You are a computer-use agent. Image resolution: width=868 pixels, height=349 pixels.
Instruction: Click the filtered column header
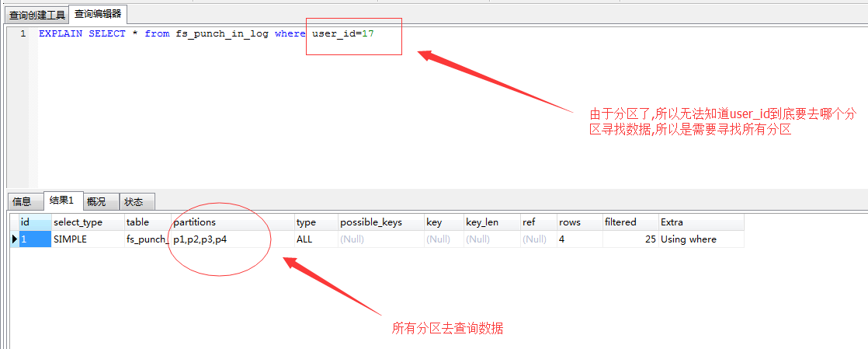click(630, 222)
